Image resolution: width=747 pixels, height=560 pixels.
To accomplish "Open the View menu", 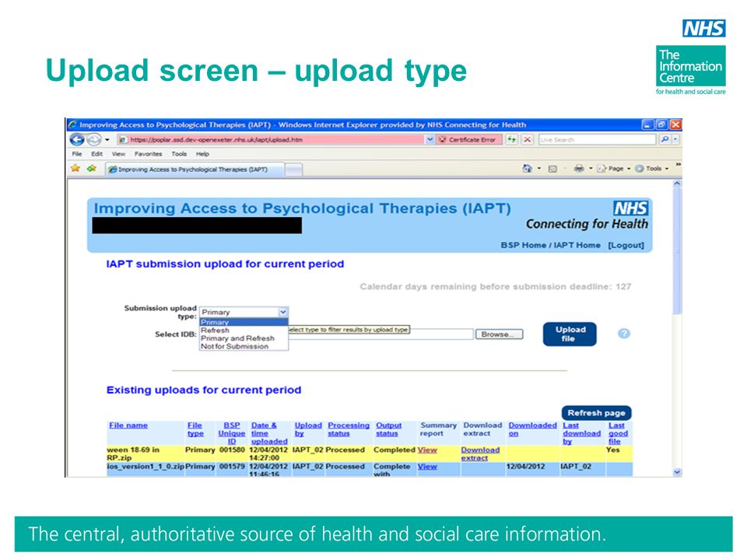I will (118, 154).
